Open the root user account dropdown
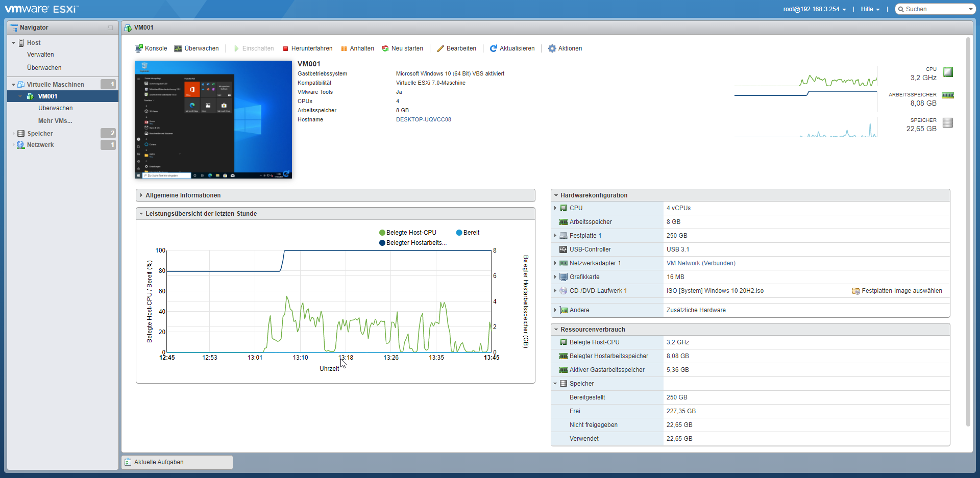Screen dimensions: 980x478 pyautogui.click(x=814, y=9)
